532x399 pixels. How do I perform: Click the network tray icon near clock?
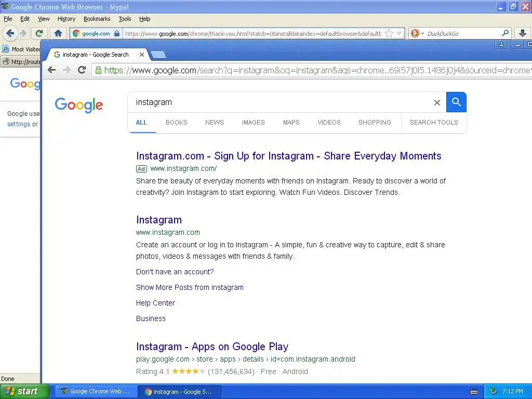click(x=494, y=392)
